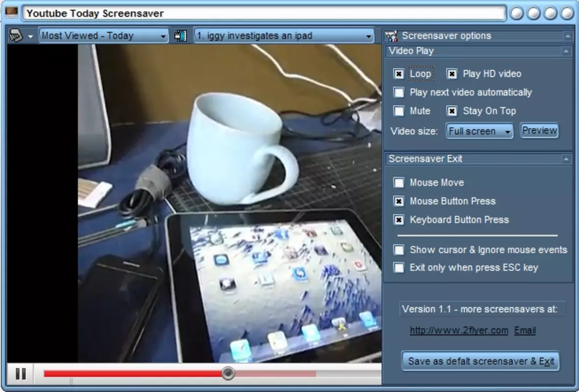
Task: Click Save as defalt screensaver & Exit
Action: coord(481,361)
